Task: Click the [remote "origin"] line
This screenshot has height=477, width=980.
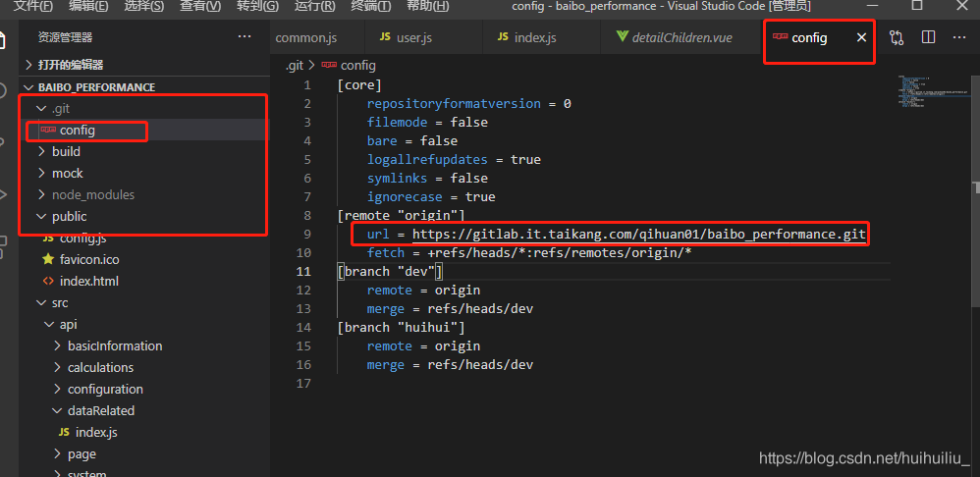Action: 401,216
